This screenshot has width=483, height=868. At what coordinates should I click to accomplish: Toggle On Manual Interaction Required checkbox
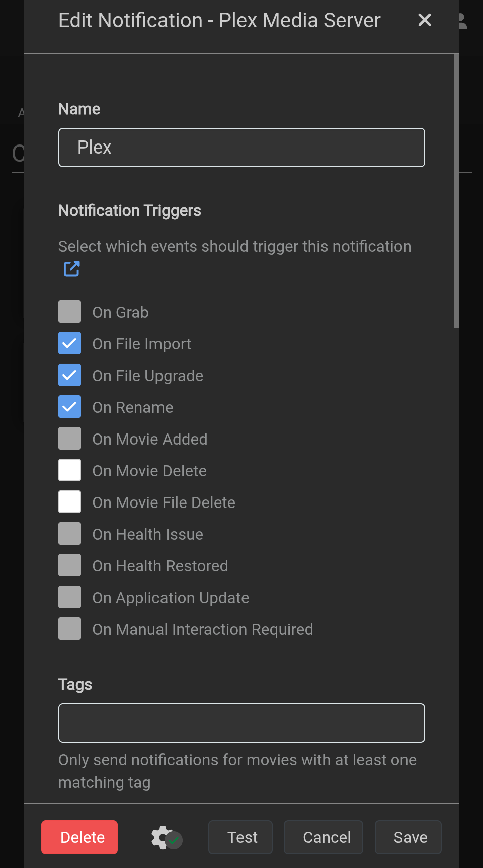pos(69,629)
